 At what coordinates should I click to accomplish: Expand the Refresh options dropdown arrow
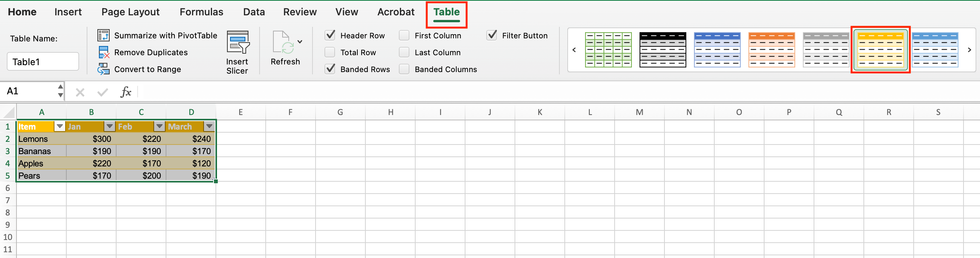299,41
